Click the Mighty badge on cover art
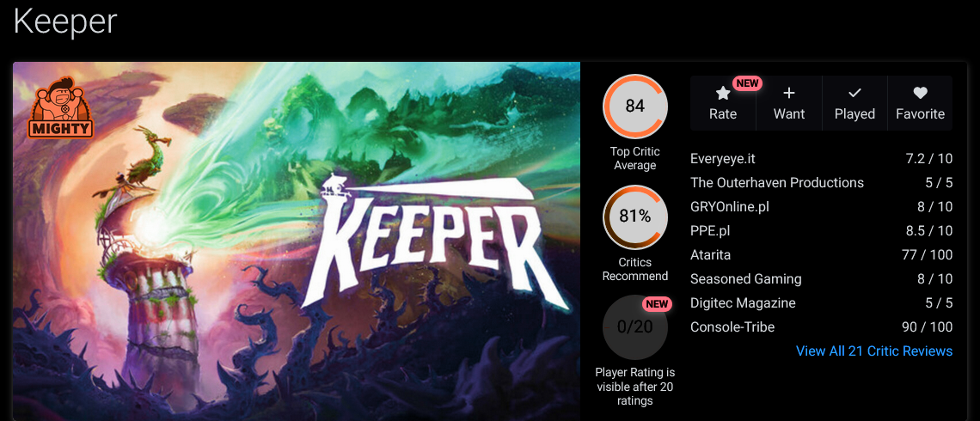The width and height of the screenshot is (980, 421). coord(61,107)
